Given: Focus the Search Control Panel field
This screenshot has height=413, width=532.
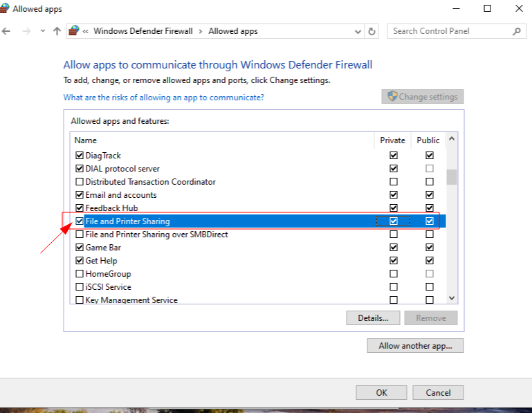Looking at the screenshot, I should tap(457, 31).
